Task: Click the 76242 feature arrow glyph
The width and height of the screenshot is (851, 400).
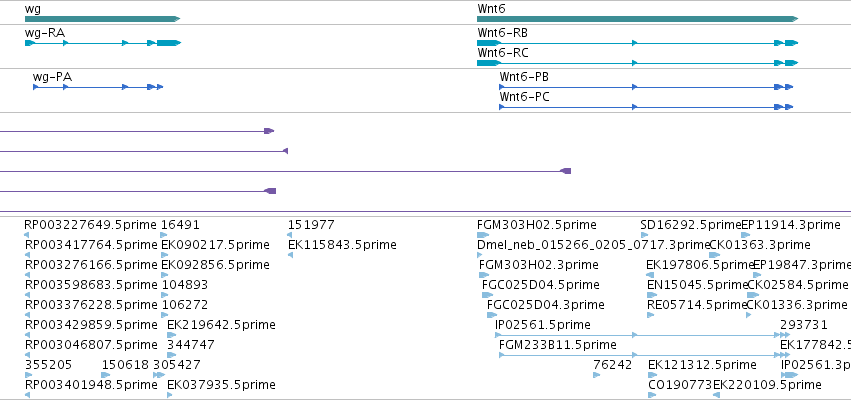Action: (x=596, y=375)
